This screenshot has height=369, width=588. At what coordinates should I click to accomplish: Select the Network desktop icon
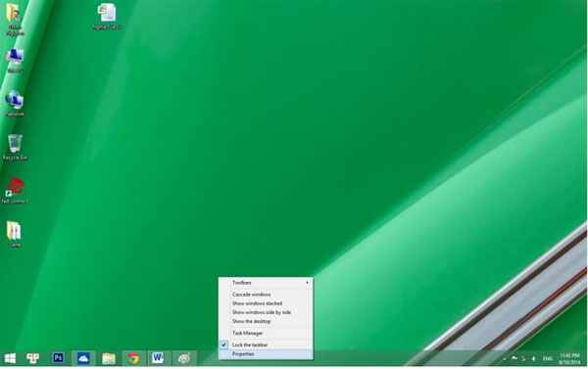15,104
